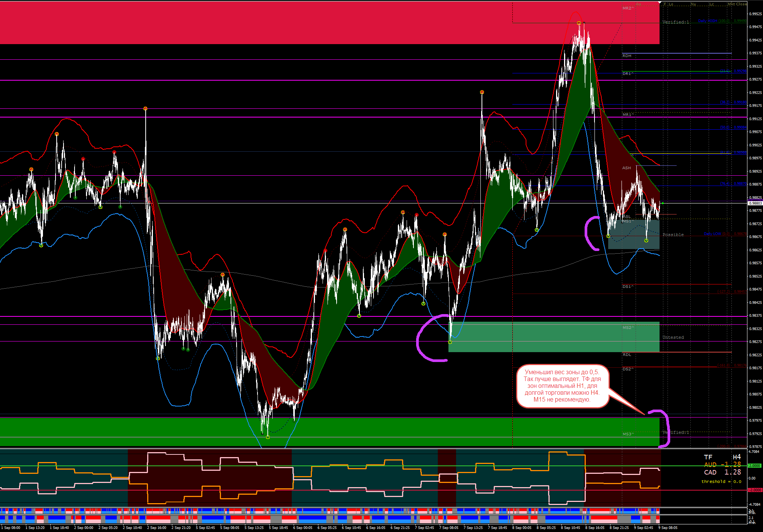Click the Mkt Close session label
The height and width of the screenshot is (532, 763).
737,4
